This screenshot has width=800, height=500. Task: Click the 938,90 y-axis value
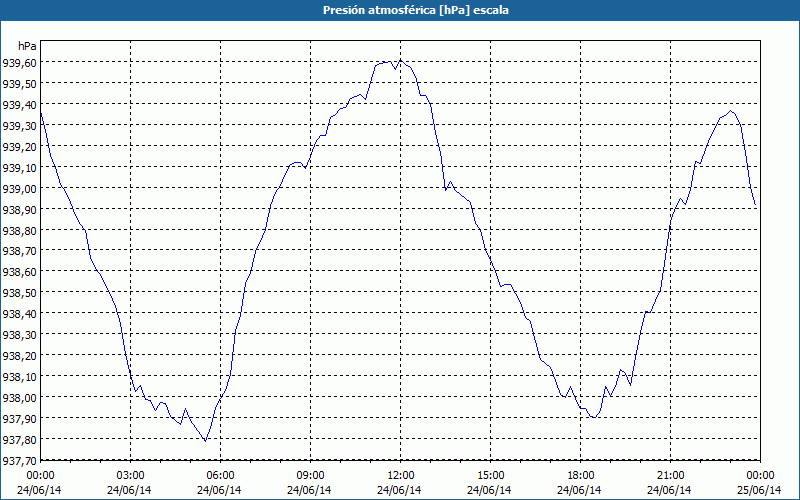coord(19,209)
